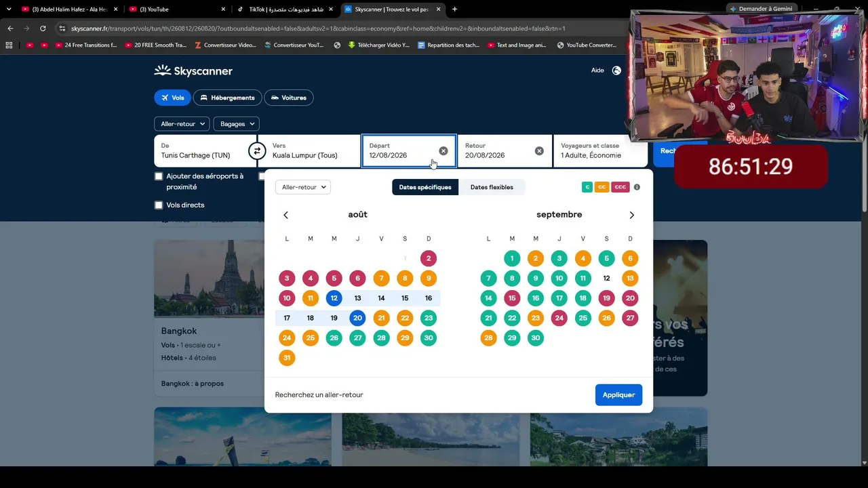Open the Télécharger Vidéo Y... bookmark
868x488 pixels.
tap(378, 45)
